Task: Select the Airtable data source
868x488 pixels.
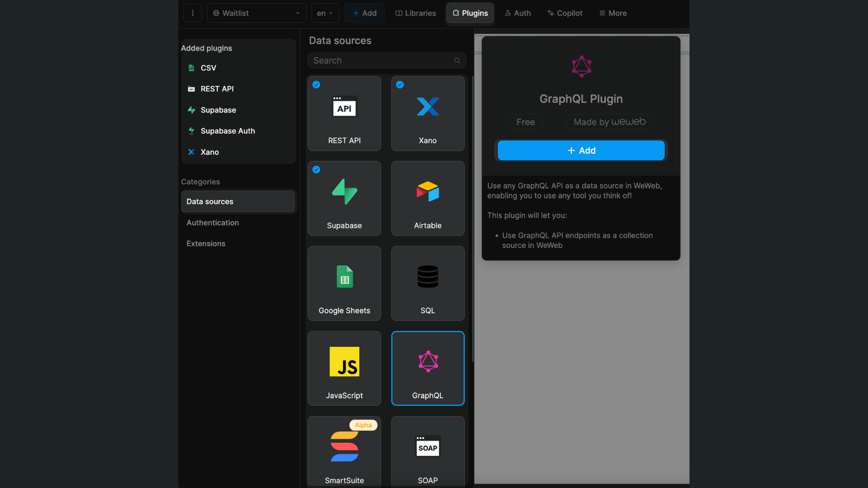Action: click(x=427, y=198)
